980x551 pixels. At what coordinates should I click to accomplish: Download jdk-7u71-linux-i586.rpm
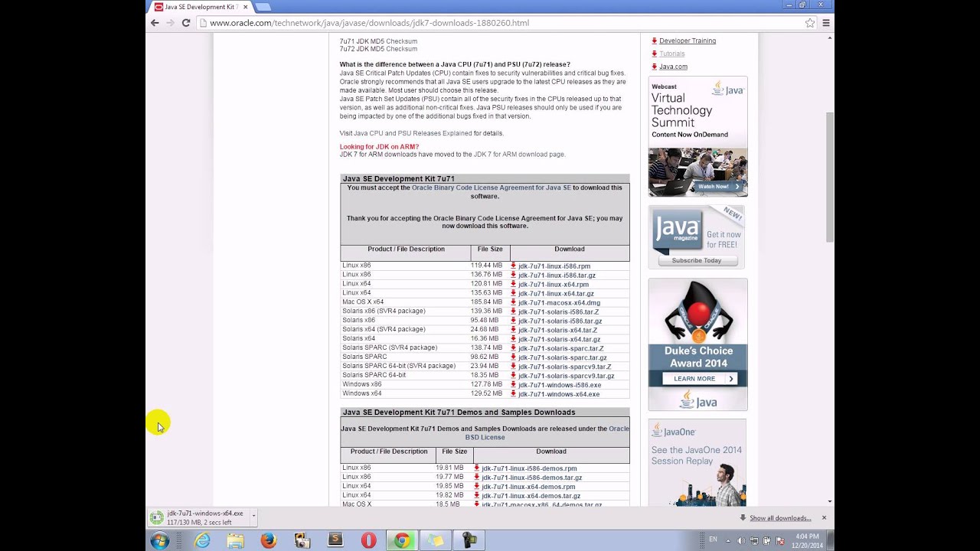click(x=554, y=266)
